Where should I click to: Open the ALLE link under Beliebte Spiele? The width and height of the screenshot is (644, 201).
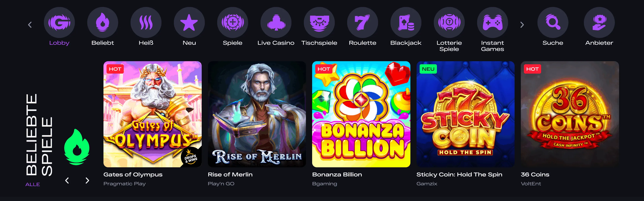coord(32,184)
